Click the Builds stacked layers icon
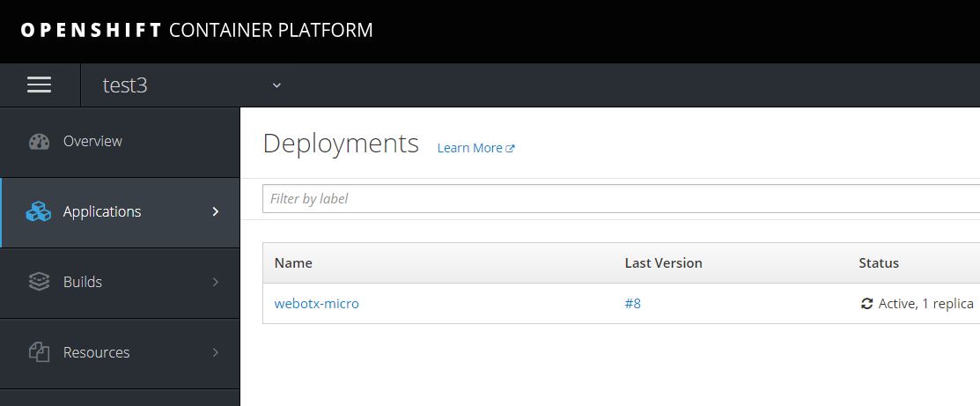 39,283
